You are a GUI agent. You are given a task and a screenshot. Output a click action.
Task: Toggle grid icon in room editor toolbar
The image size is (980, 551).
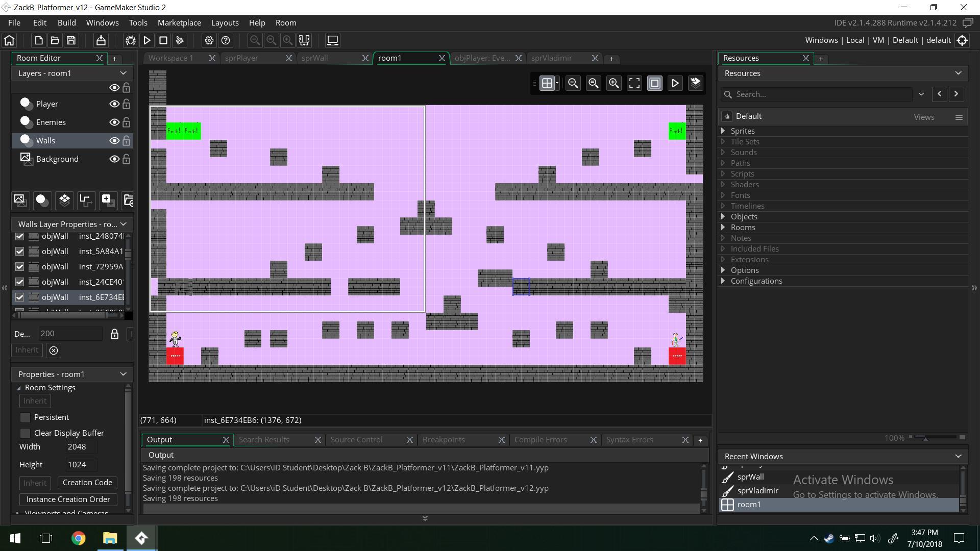pyautogui.click(x=547, y=83)
